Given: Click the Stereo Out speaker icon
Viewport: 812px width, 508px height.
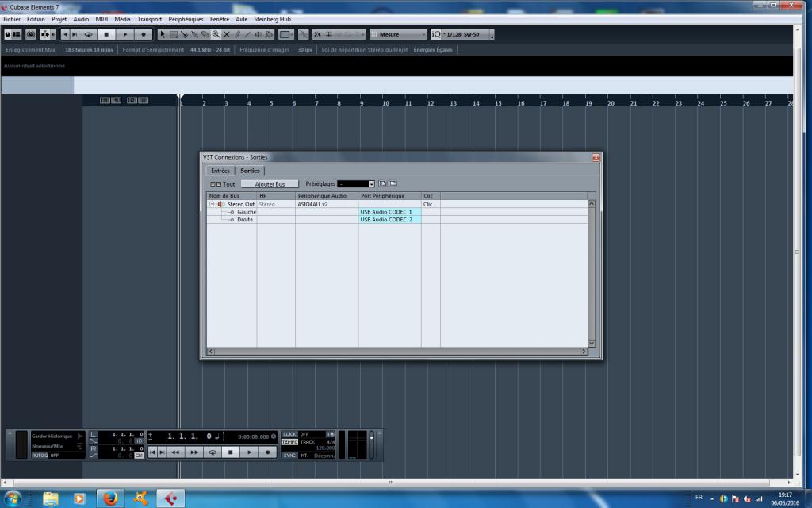Looking at the screenshot, I should coord(221,204).
